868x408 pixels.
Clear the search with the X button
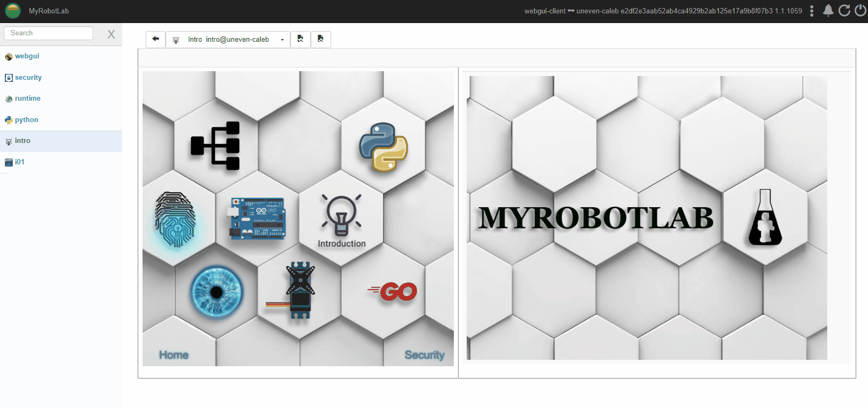click(111, 34)
